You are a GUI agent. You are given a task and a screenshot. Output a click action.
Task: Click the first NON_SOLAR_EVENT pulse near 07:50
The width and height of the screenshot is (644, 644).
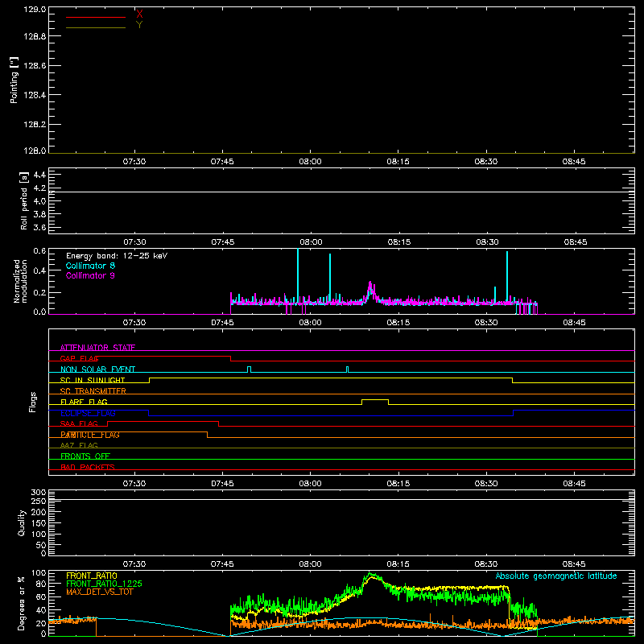click(x=249, y=369)
